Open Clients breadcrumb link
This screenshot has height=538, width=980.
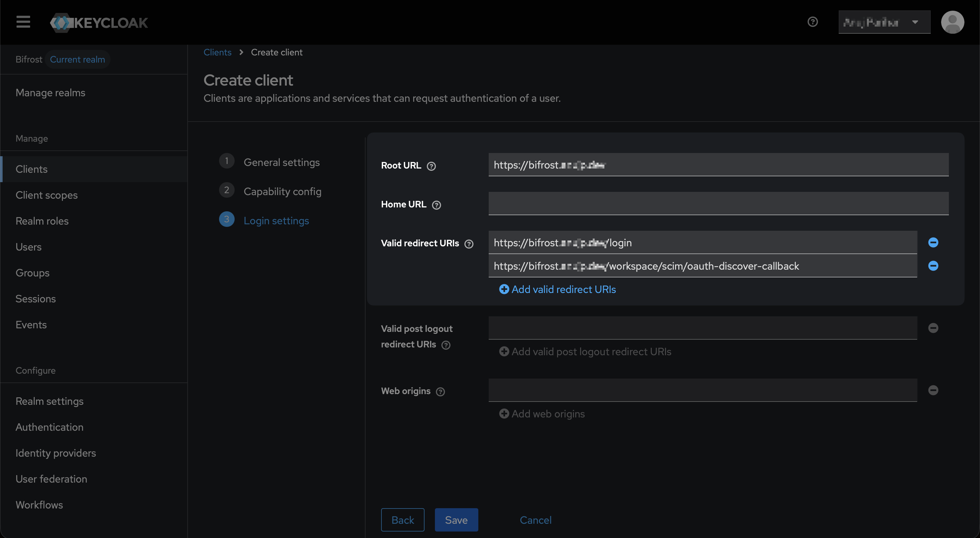pos(217,52)
